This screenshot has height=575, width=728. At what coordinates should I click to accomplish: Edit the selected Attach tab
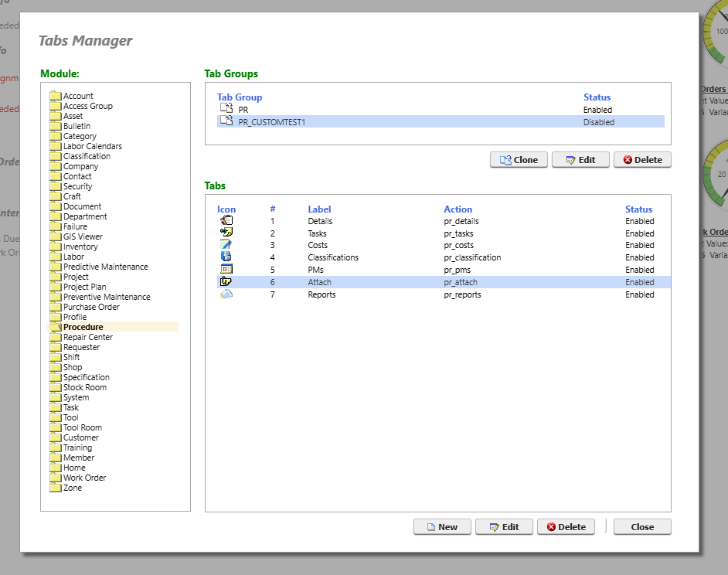pos(504,526)
